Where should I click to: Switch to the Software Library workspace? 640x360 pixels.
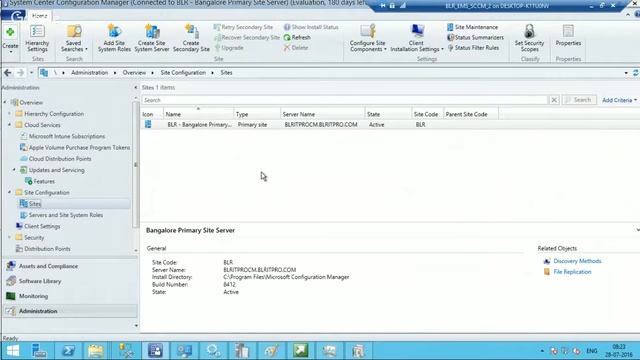tap(70, 281)
